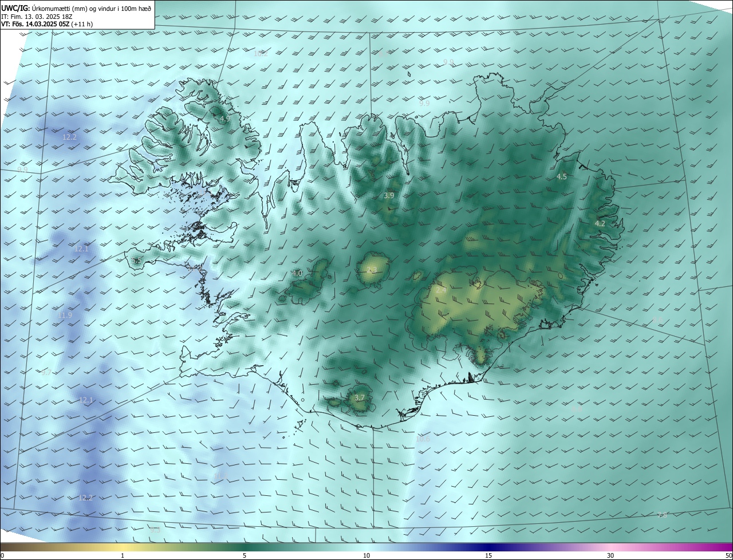This screenshot has height=560, width=733.
Task: Click the valid time "VT: Fös. 14.03.2025 05Z"
Action: [x=36, y=24]
